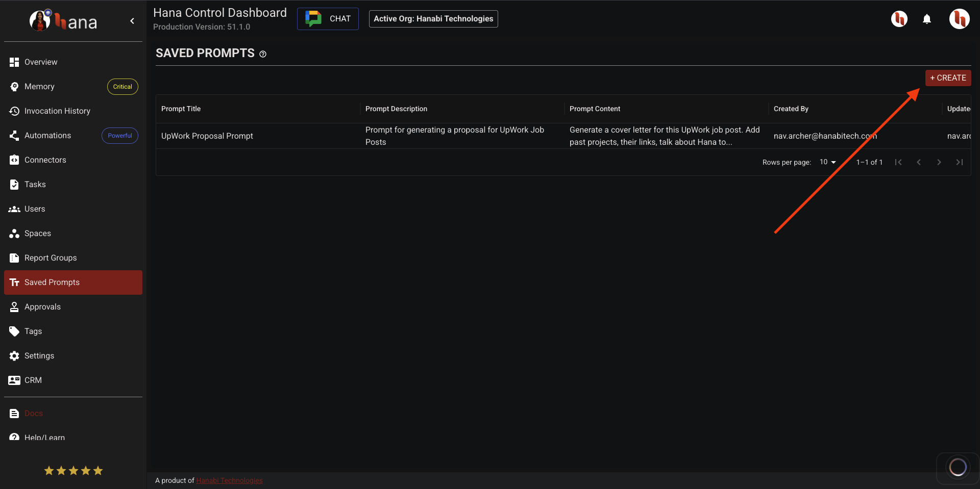
Task: Open the CHAT button
Action: (328, 19)
